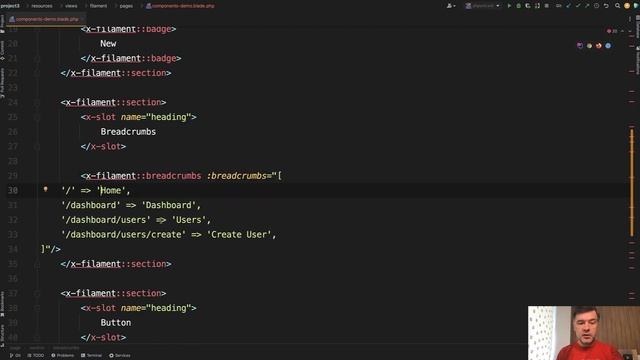This screenshot has width=640, height=360.
Task: Open the Git tool window
Action: [x=15, y=356]
